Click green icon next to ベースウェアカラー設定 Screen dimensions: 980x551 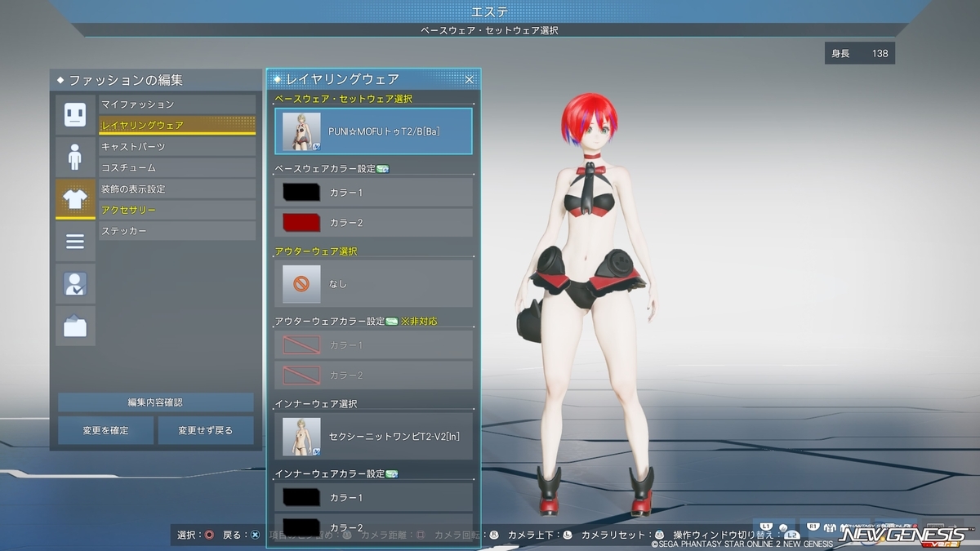[x=382, y=169]
